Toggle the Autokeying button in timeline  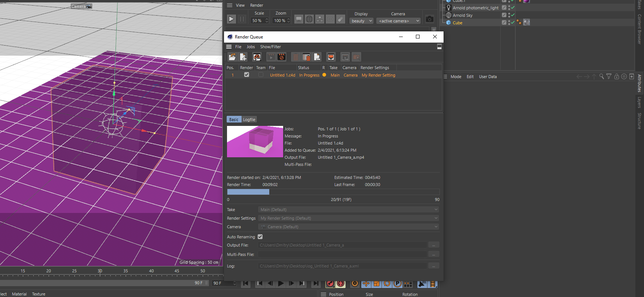340,284
